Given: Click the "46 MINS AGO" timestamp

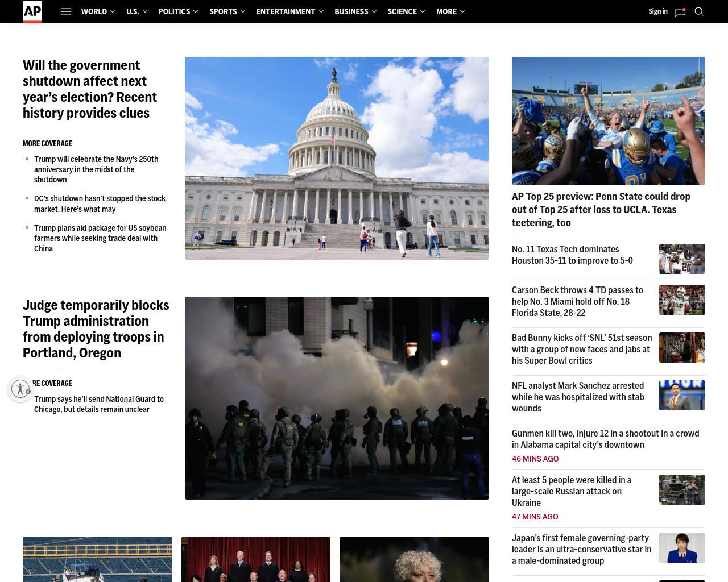Looking at the screenshot, I should (535, 459).
